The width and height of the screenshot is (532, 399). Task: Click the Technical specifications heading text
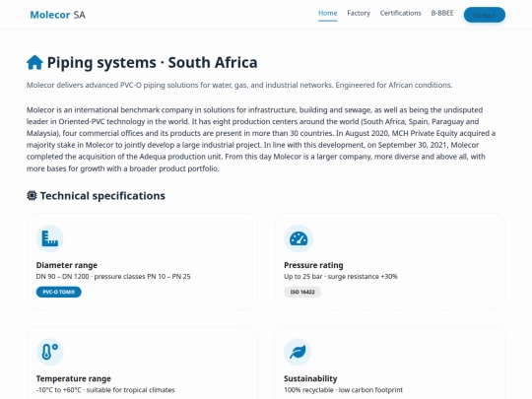(102, 196)
